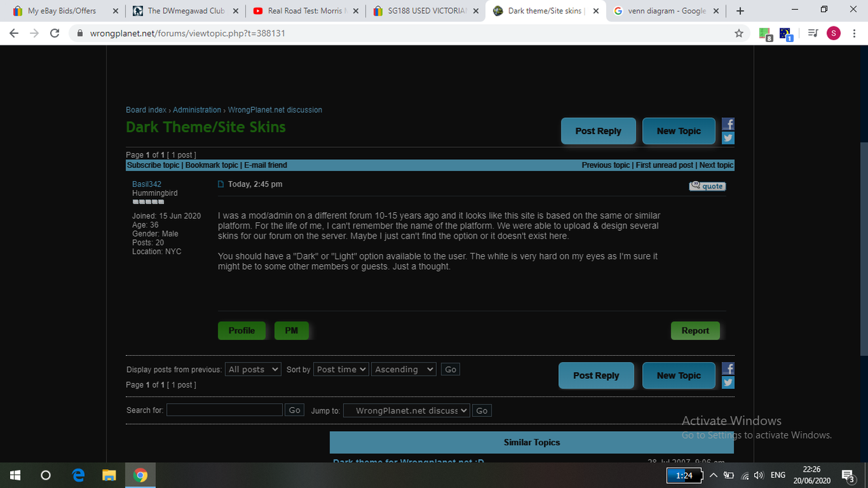Click the First unread post link
Screen dimensions: 868x488
point(665,165)
